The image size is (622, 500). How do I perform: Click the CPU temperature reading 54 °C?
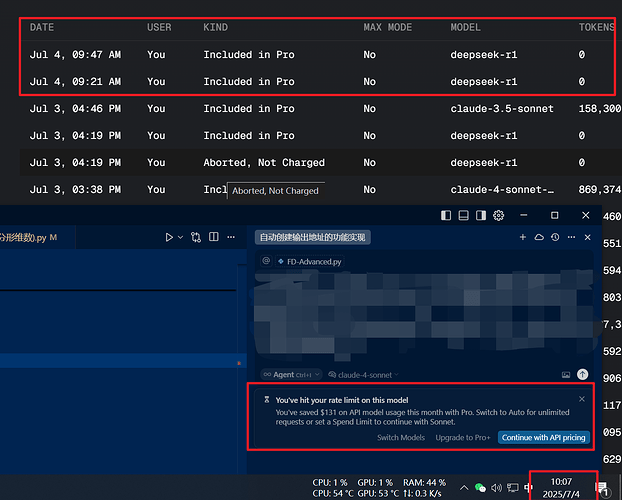[x=333, y=494]
